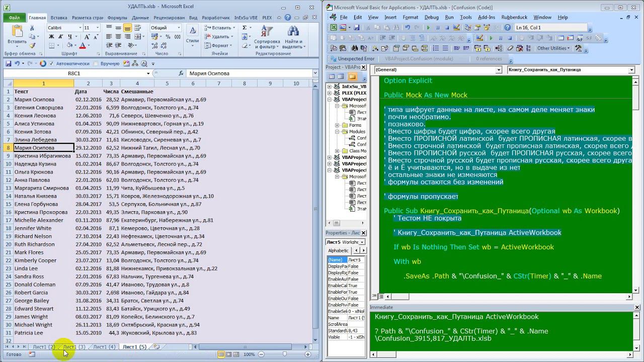Click the Excel zoom slider handle
The image size is (644, 362).
coord(285,354)
